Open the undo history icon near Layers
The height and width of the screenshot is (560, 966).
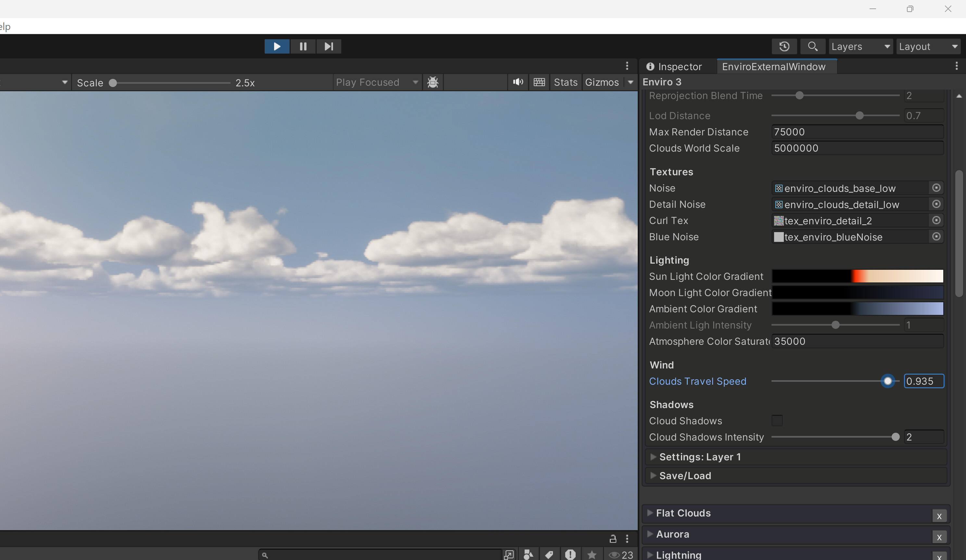point(784,46)
